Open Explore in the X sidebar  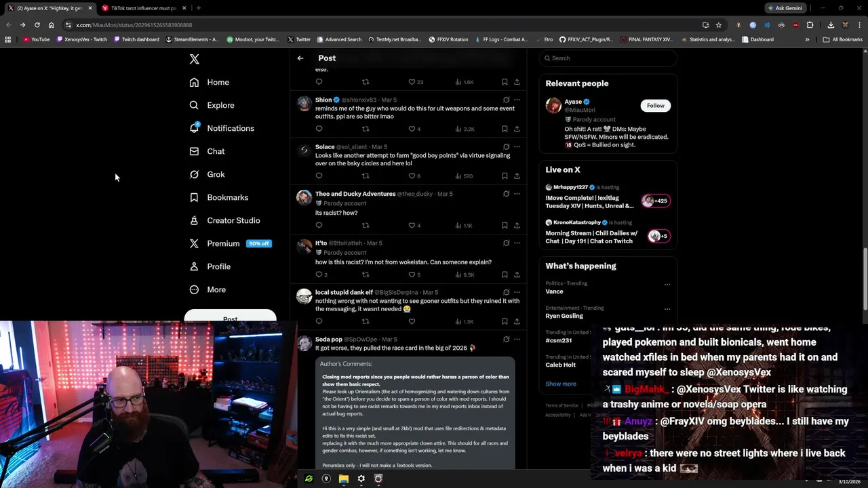(x=212, y=105)
